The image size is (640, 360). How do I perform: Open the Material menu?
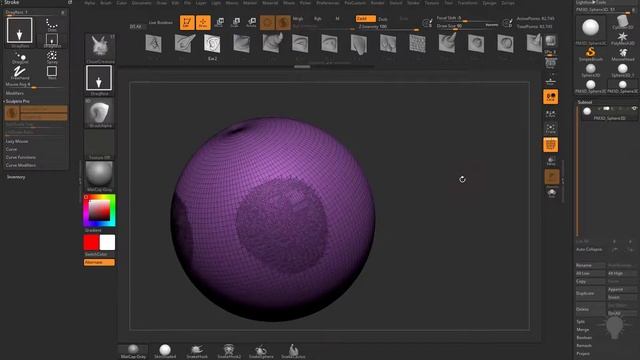click(270, 3)
